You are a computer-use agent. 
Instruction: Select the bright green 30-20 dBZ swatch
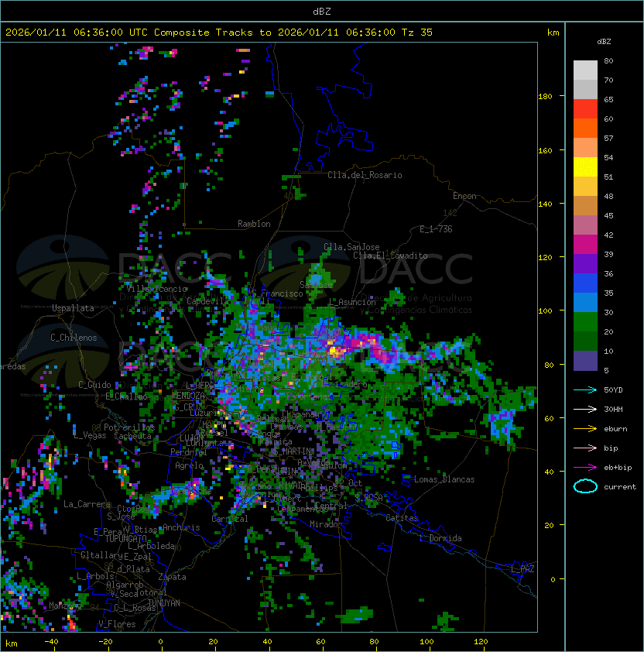585,321
